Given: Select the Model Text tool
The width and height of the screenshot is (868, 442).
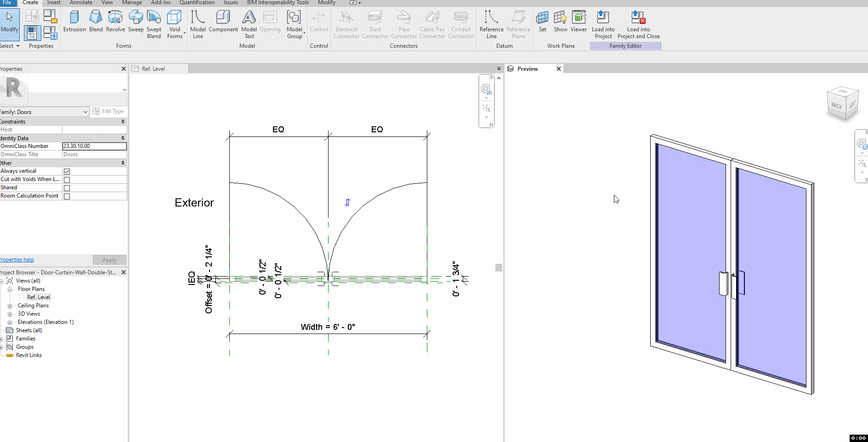Looking at the screenshot, I should tap(249, 25).
